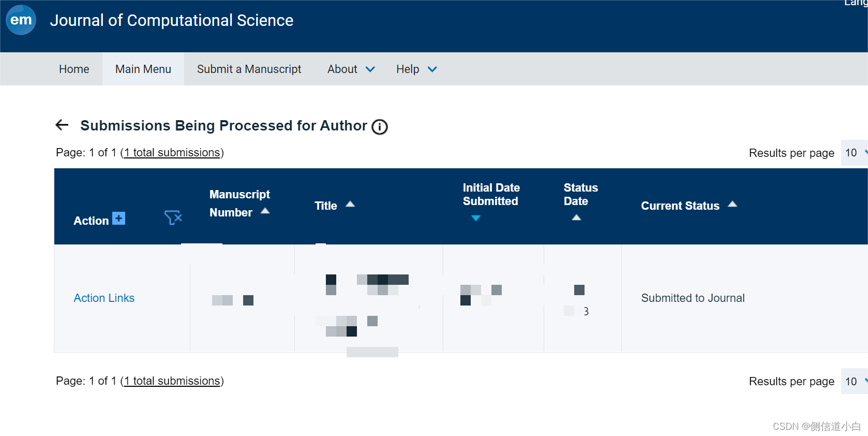Go back using the left arrow icon
The image size is (868, 436).
(x=62, y=125)
